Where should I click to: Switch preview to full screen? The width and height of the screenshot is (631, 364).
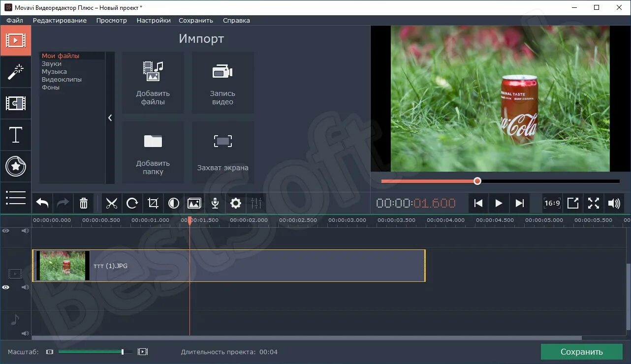point(594,203)
